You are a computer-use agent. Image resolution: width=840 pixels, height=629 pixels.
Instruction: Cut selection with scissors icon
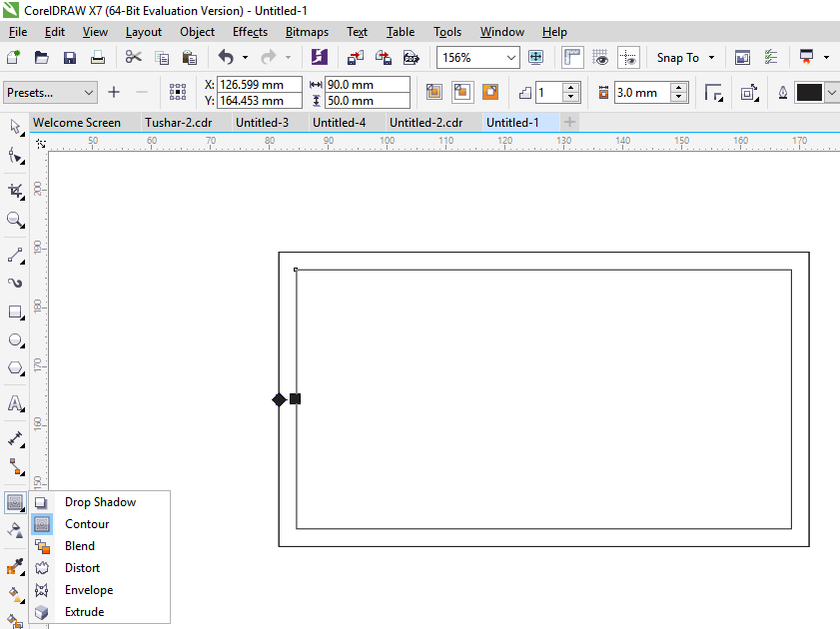coord(134,57)
